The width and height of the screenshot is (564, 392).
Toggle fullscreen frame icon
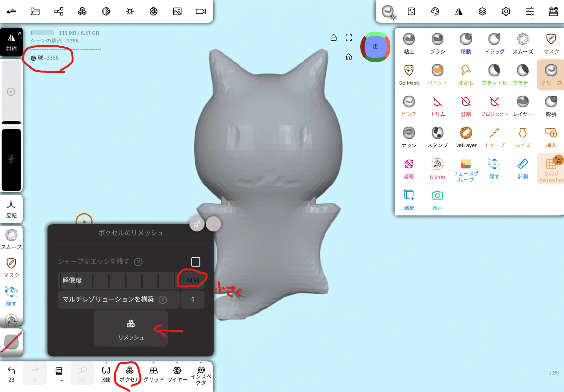[x=348, y=38]
